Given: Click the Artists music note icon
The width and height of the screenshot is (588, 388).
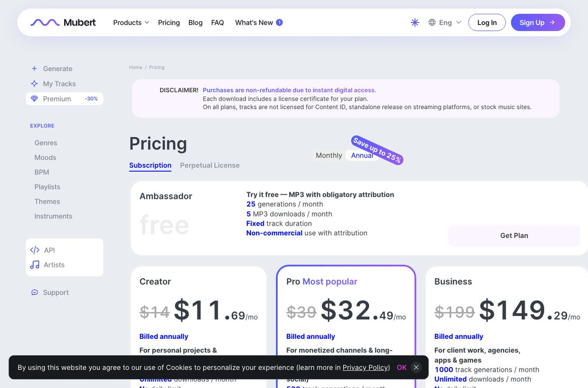Looking at the screenshot, I should click(x=35, y=265).
